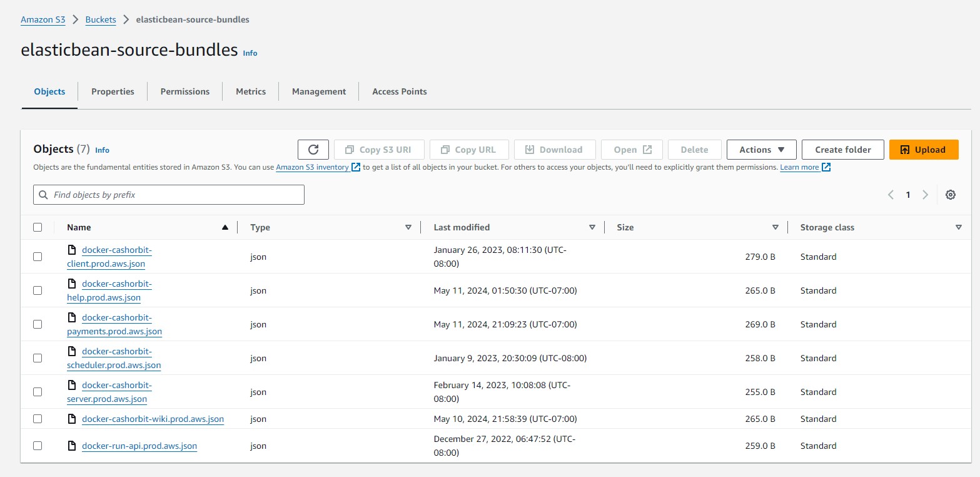
Task: Click the Find objects by prefix field
Action: 175,195
